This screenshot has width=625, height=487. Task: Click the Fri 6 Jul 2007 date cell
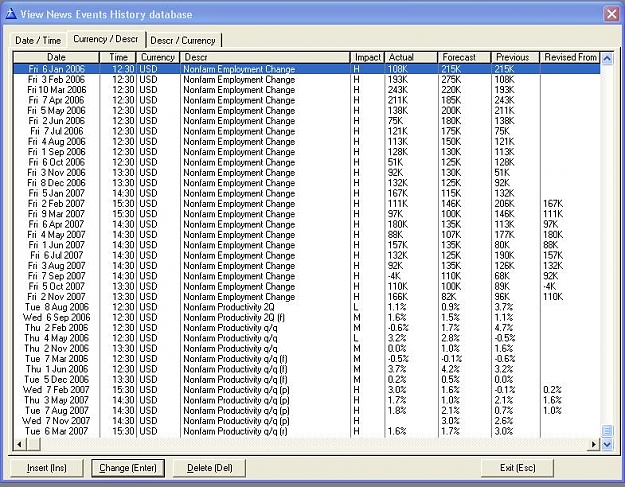tap(56, 255)
